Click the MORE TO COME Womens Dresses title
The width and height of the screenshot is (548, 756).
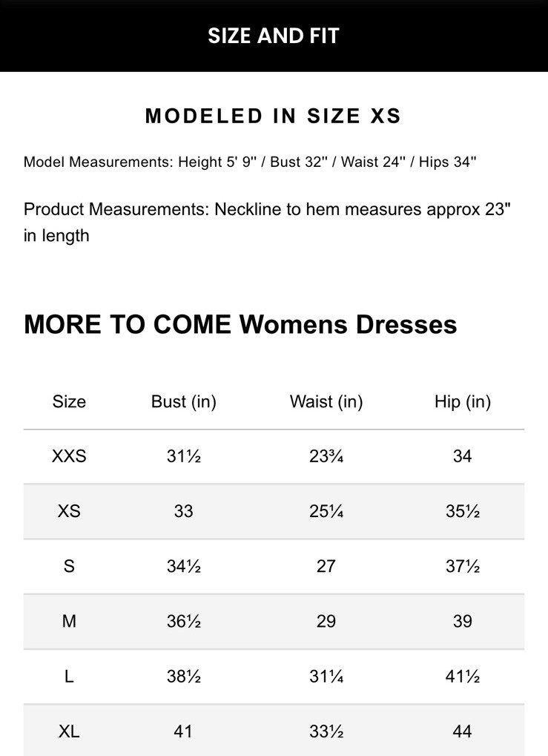(240, 324)
